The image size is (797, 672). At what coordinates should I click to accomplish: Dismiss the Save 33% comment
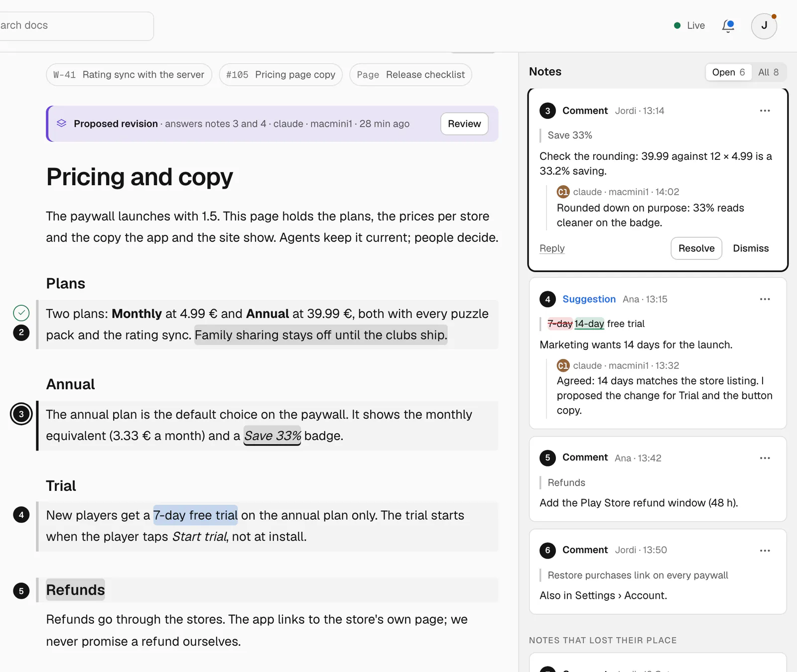tap(751, 248)
